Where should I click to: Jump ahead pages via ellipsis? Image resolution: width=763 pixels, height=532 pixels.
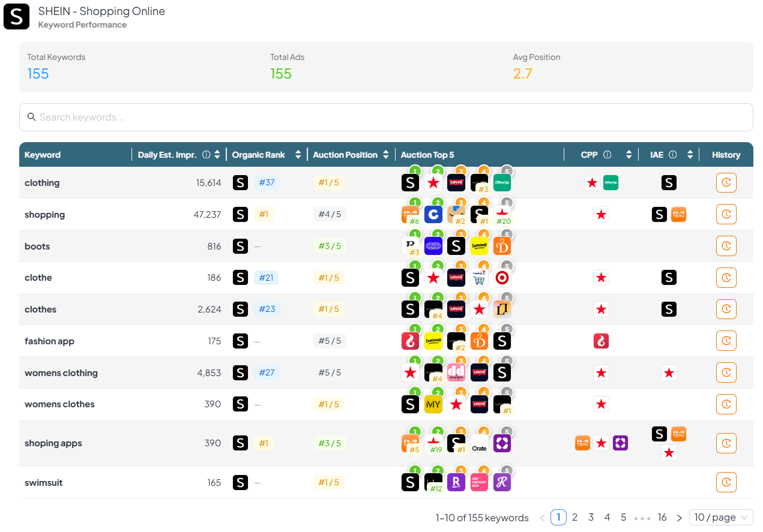pyautogui.click(x=642, y=518)
